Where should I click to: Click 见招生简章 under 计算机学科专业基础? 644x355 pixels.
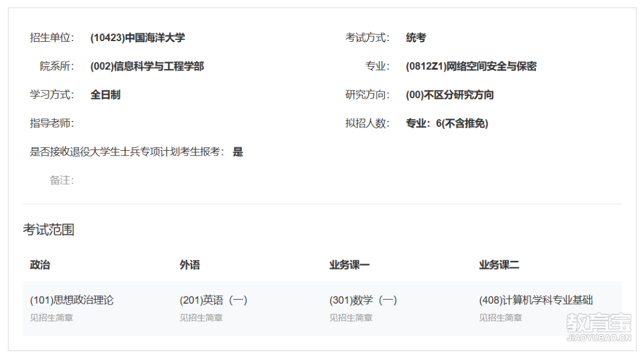pos(501,317)
